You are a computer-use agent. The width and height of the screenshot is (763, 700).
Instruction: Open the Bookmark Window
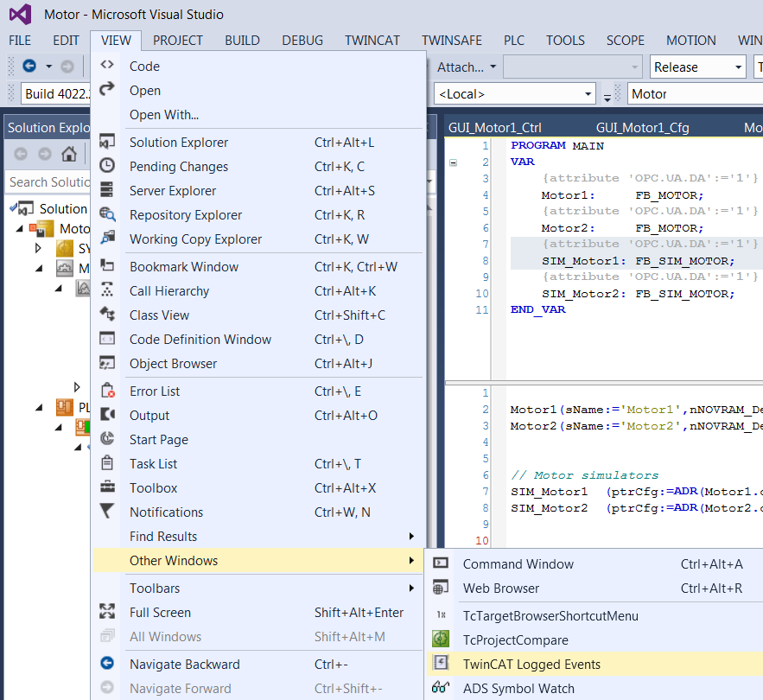(x=184, y=267)
